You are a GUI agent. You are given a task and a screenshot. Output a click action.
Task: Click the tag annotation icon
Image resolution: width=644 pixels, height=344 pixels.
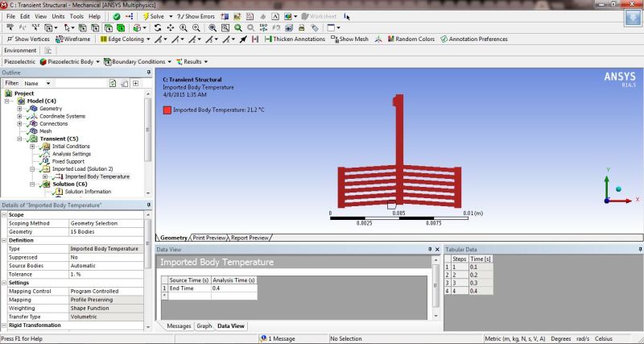pos(315,27)
